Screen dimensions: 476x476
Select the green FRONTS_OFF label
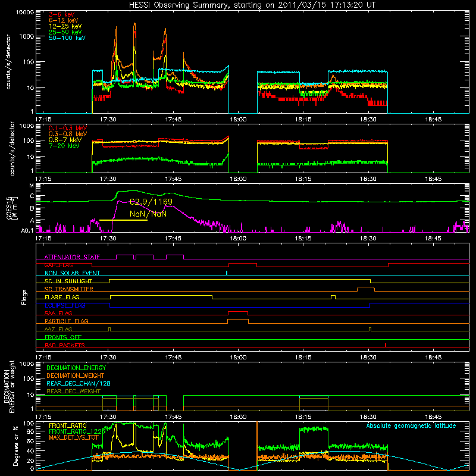[63, 337]
